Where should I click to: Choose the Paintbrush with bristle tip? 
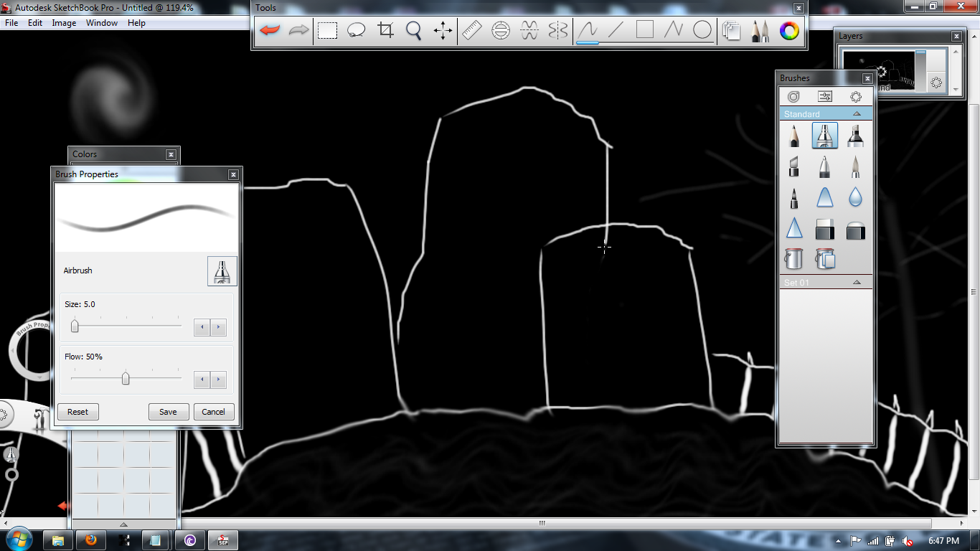pos(855,167)
